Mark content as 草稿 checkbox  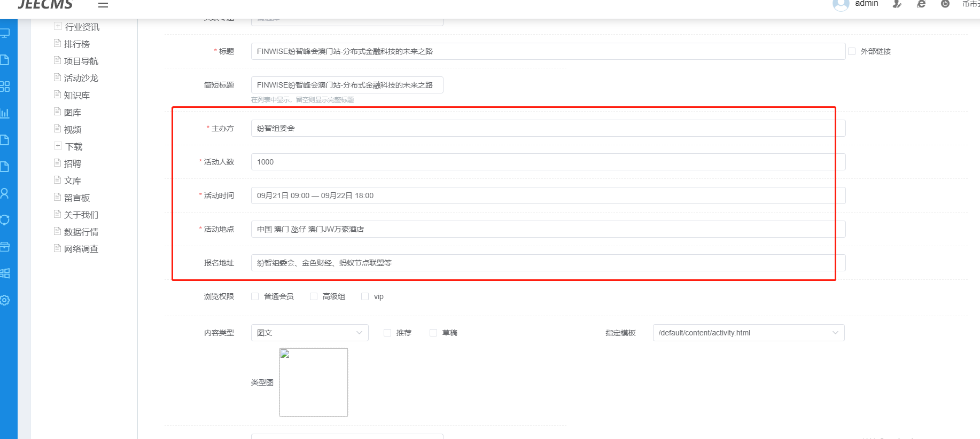point(433,333)
